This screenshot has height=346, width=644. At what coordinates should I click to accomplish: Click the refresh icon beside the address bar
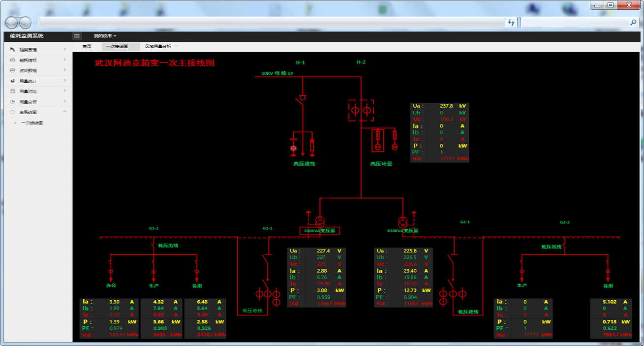[x=511, y=23]
